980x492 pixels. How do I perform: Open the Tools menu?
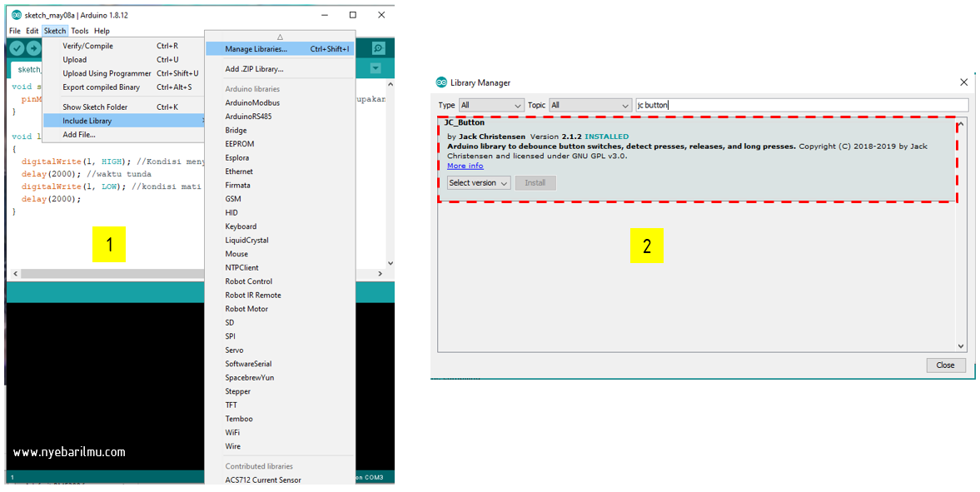[x=79, y=31]
